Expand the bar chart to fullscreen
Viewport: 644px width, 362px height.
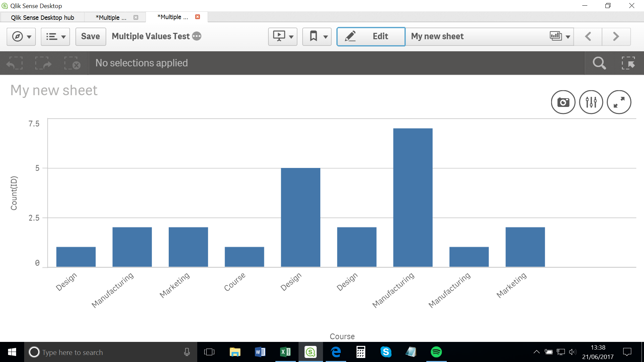coord(619,102)
